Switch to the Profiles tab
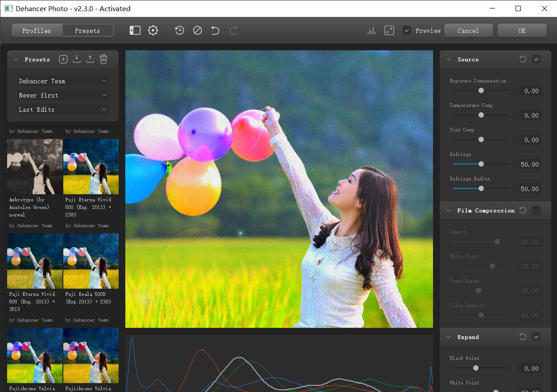 [x=37, y=30]
